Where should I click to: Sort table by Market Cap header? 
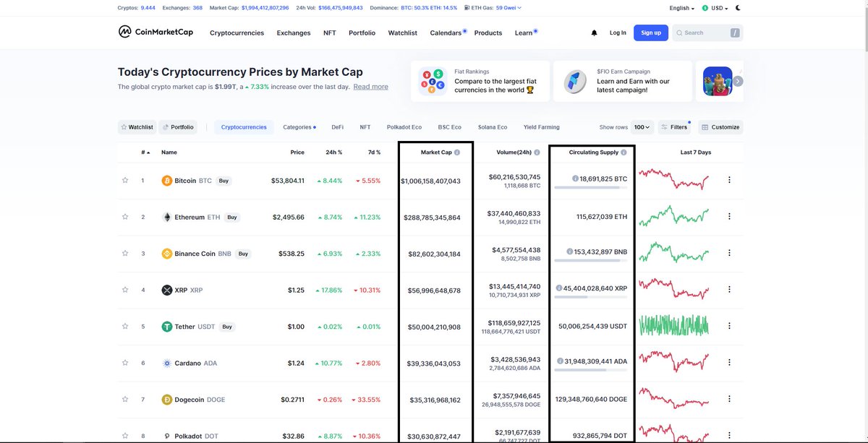[x=436, y=152]
